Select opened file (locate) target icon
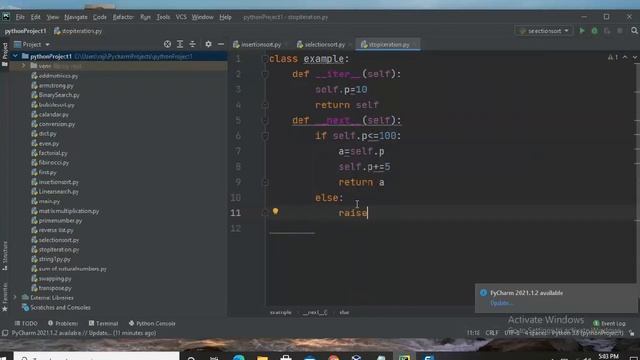 coord(167,44)
